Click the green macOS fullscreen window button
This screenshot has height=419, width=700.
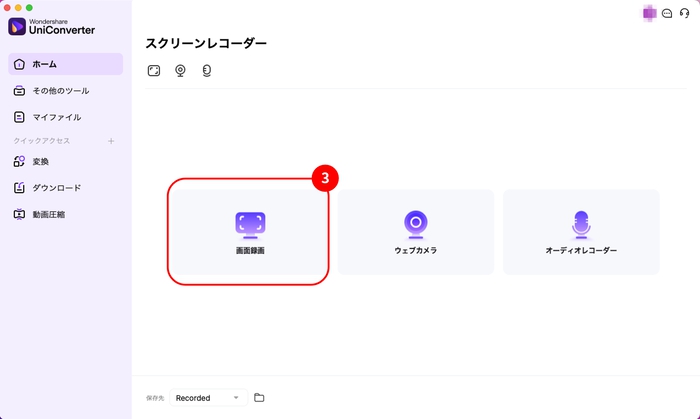(43, 7)
